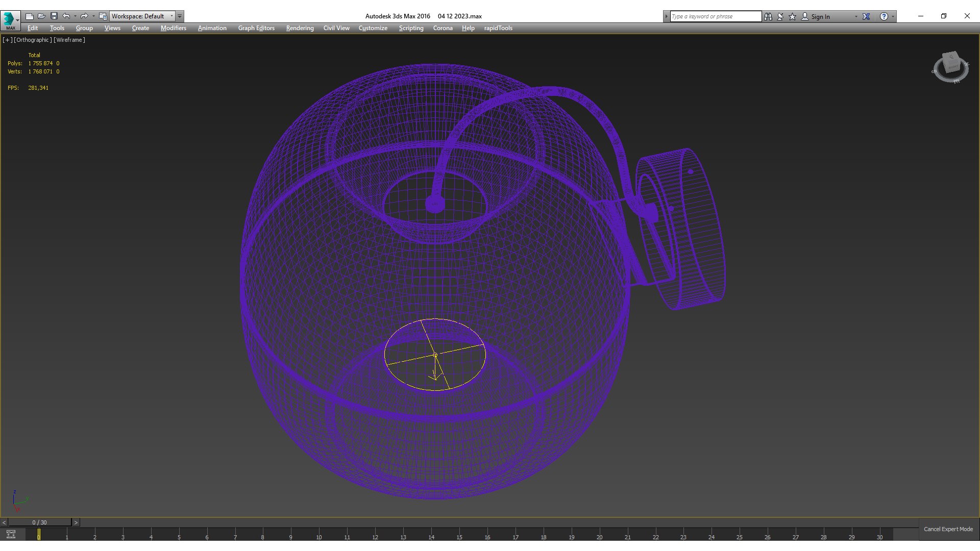This screenshot has height=551, width=980.
Task: Click the Cancel Expert Mode button
Action: (948, 529)
